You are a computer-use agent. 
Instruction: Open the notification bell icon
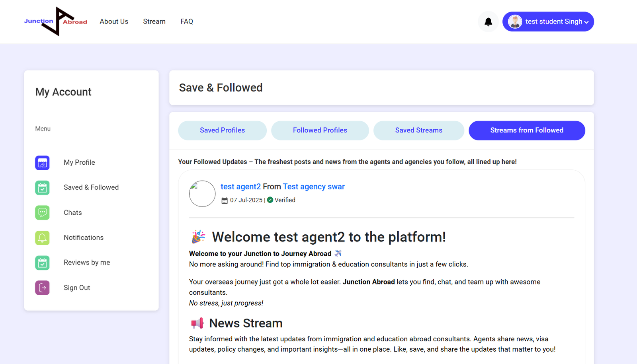pos(488,22)
